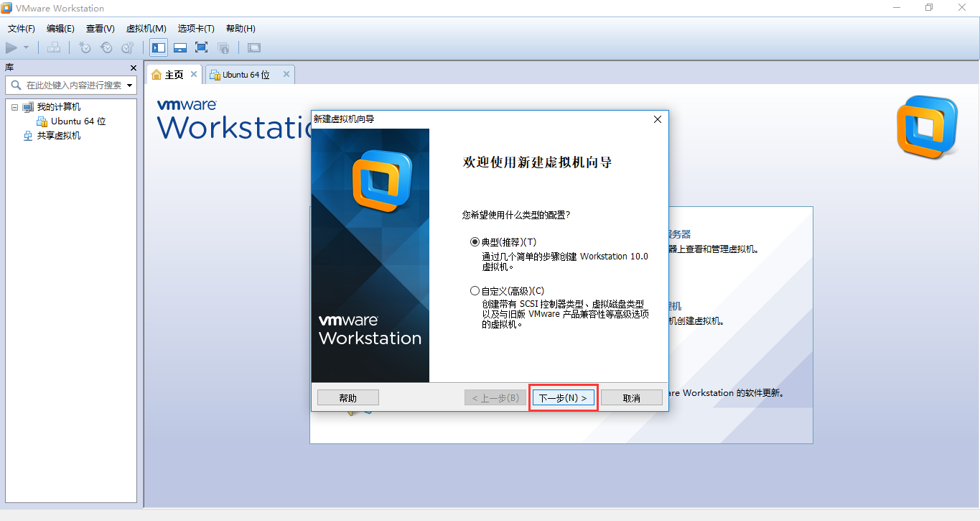Select Ubuntu 64 位 in library tree
This screenshot has height=521, width=980.
(x=78, y=121)
